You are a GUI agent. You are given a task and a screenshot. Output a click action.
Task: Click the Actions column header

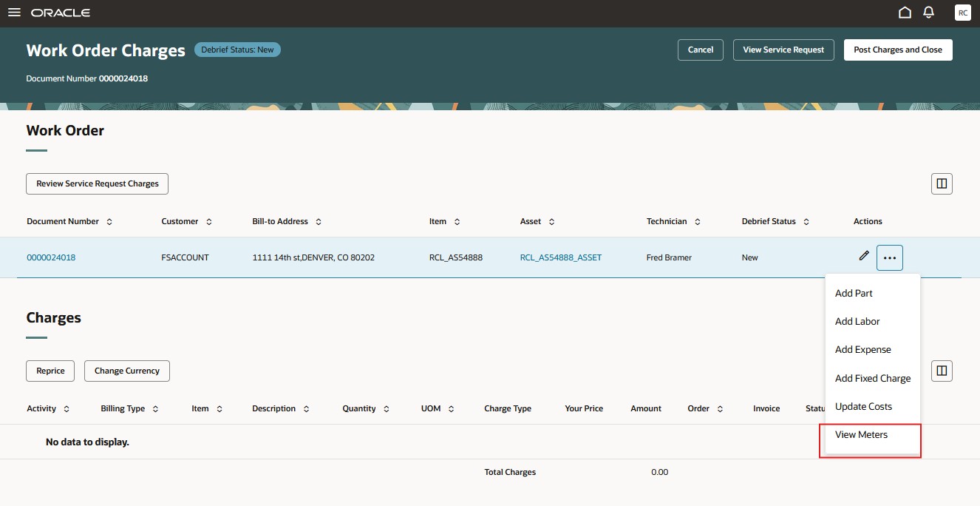click(868, 221)
